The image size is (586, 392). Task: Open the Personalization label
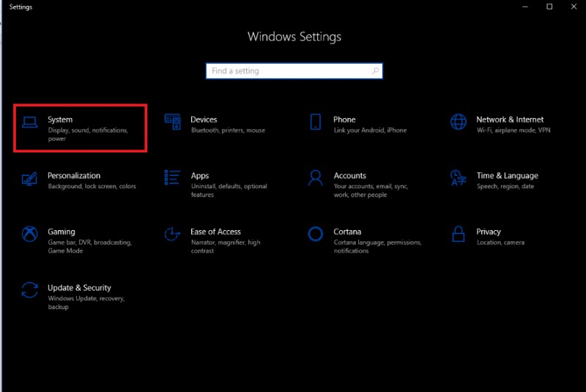74,176
